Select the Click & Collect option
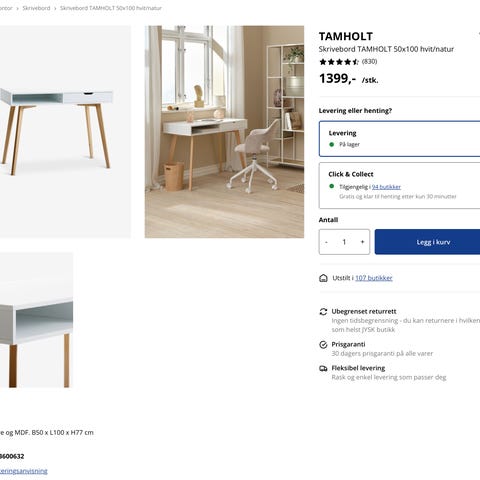 (399, 186)
